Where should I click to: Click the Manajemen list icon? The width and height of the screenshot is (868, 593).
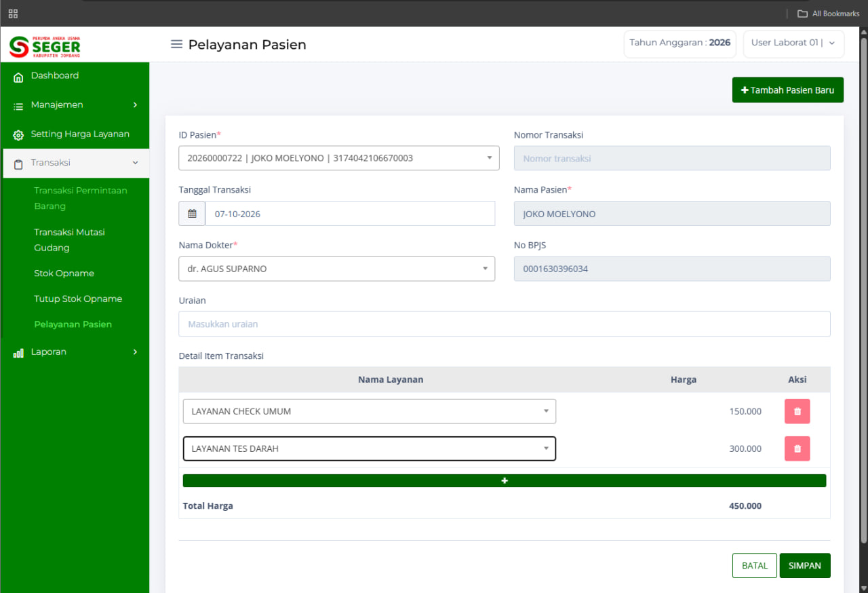18,106
